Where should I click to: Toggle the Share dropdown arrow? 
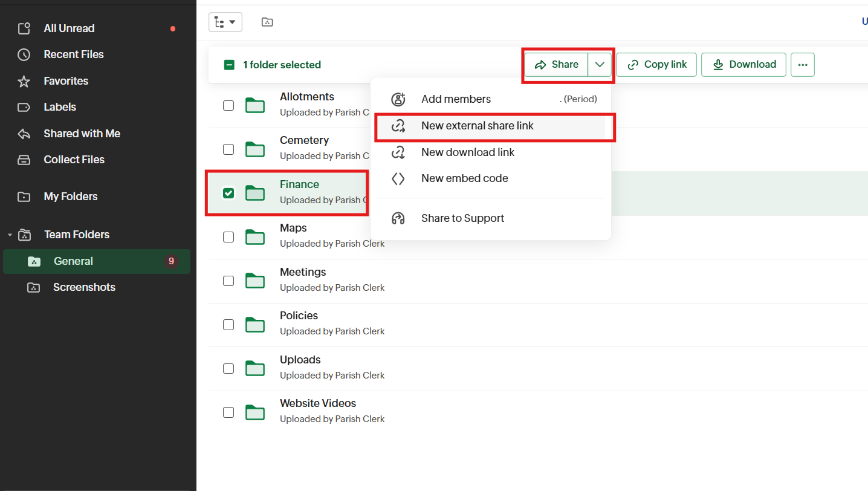tap(600, 65)
